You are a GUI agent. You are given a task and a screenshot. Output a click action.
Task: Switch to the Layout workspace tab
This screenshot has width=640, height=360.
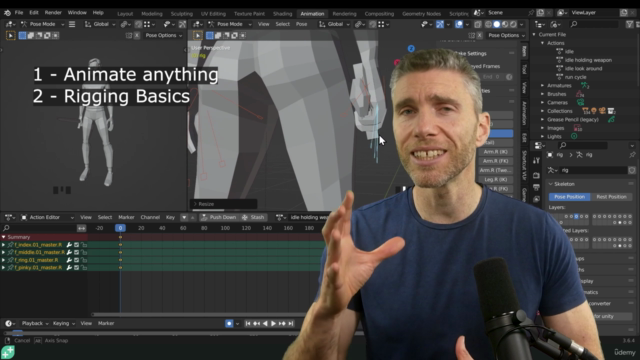125,14
